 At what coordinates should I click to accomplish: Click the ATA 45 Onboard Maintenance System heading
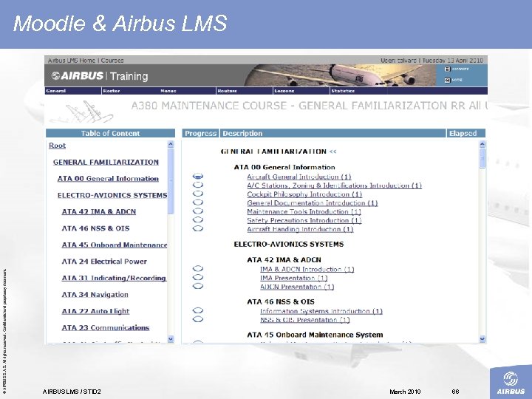pos(315,335)
